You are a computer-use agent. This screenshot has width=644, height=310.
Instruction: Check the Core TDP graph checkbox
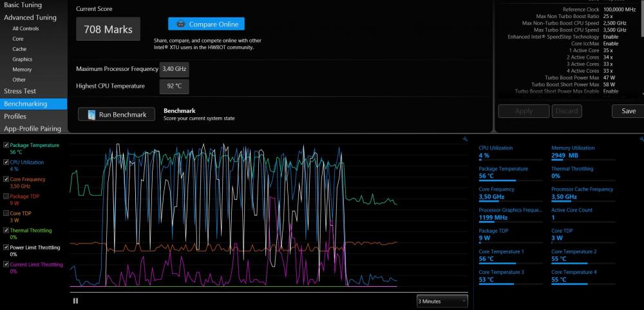pos(6,213)
